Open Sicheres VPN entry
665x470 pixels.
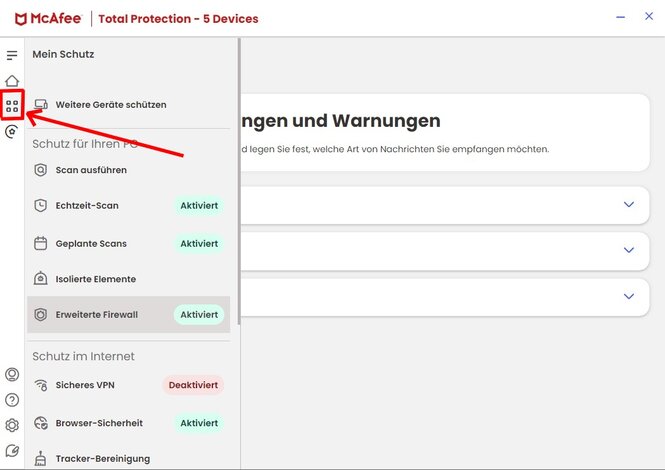tap(129, 385)
